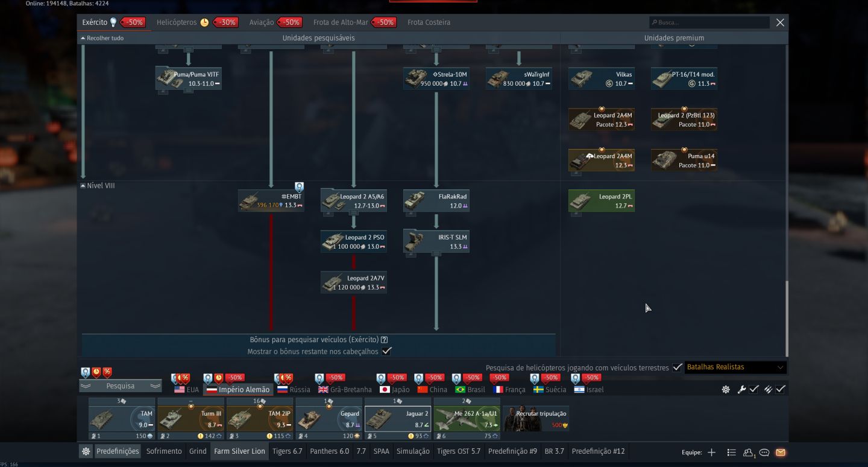868x467 pixels.
Task: Click the Busca search field
Action: click(709, 22)
